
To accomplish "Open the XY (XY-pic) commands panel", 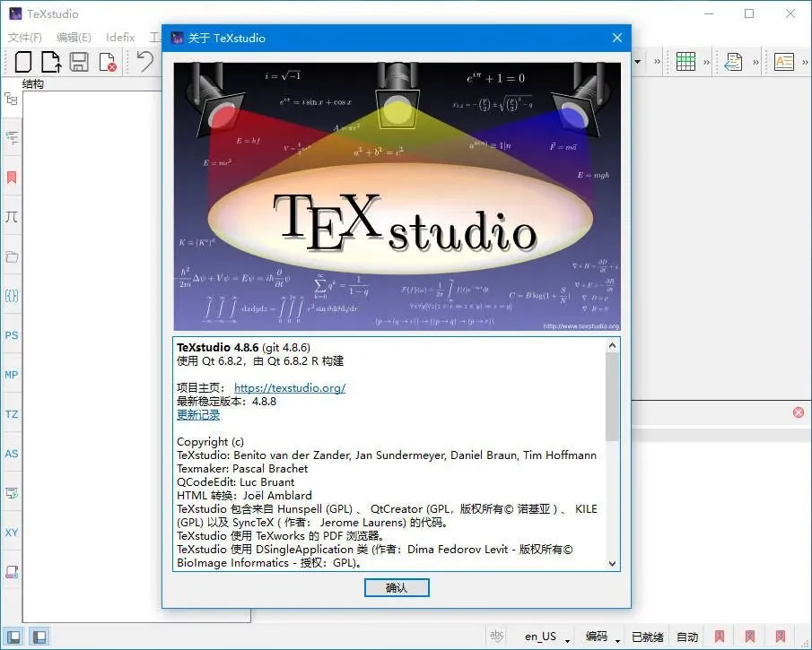I will tap(12, 532).
